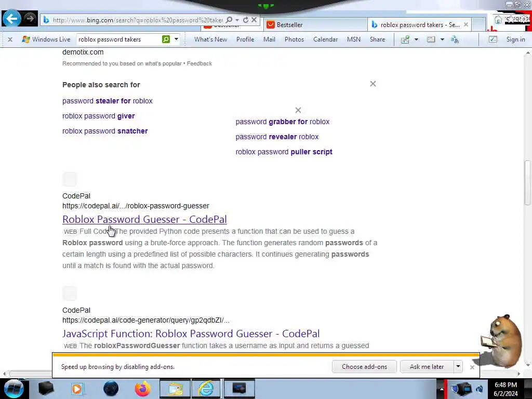Open Roblox Password Guesser - CodePal result
Screen dimensions: 532x399
tap(144, 220)
